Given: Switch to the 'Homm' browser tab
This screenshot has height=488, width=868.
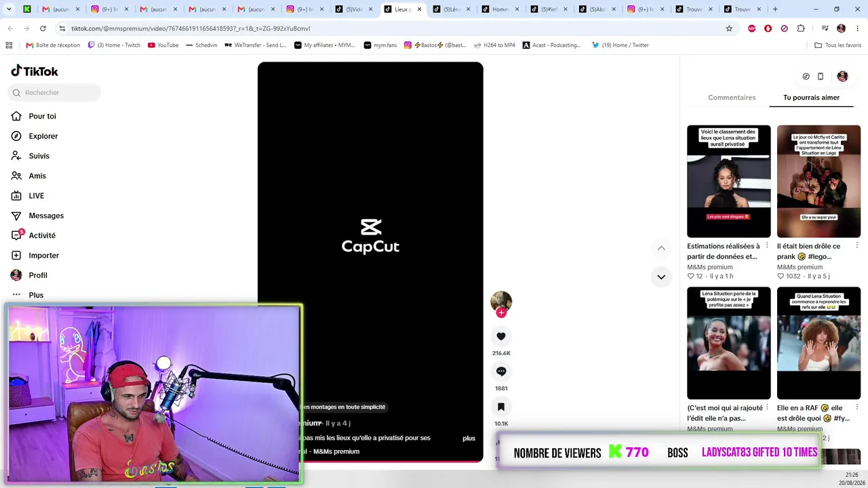Looking at the screenshot, I should 500,9.
